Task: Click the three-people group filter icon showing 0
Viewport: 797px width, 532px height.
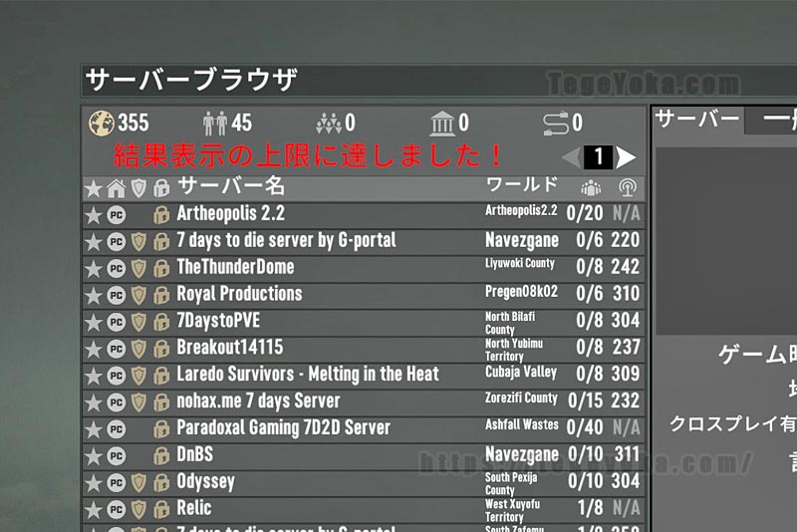Action: [x=329, y=124]
